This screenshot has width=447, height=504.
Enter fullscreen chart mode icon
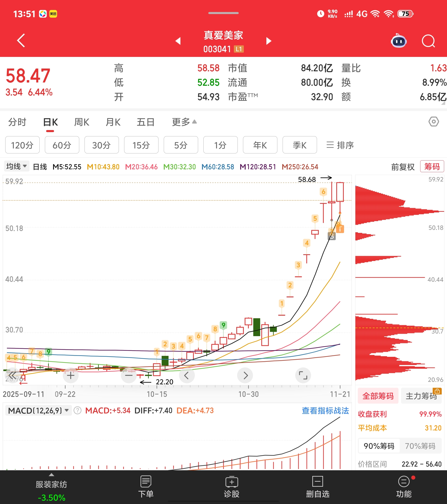coord(303,376)
